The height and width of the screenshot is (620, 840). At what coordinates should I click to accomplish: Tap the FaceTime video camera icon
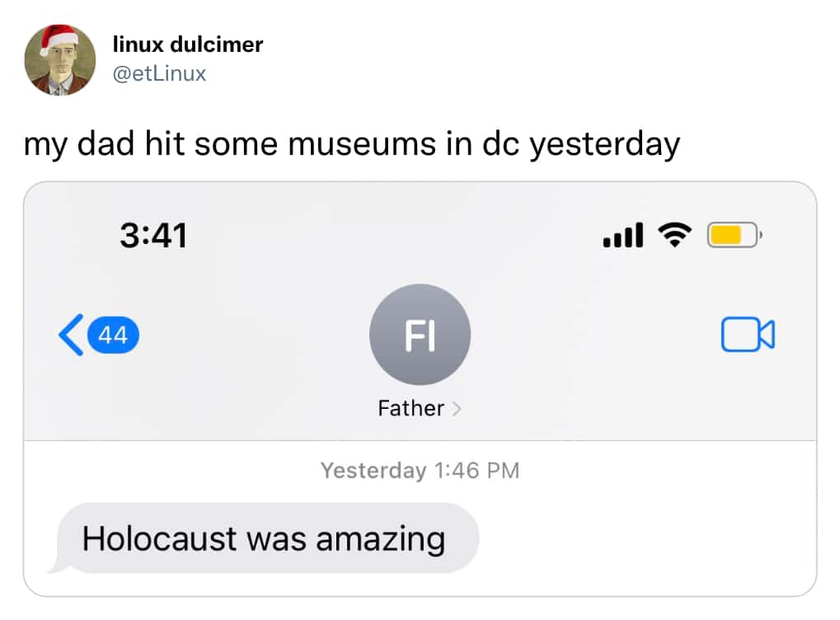tap(748, 335)
